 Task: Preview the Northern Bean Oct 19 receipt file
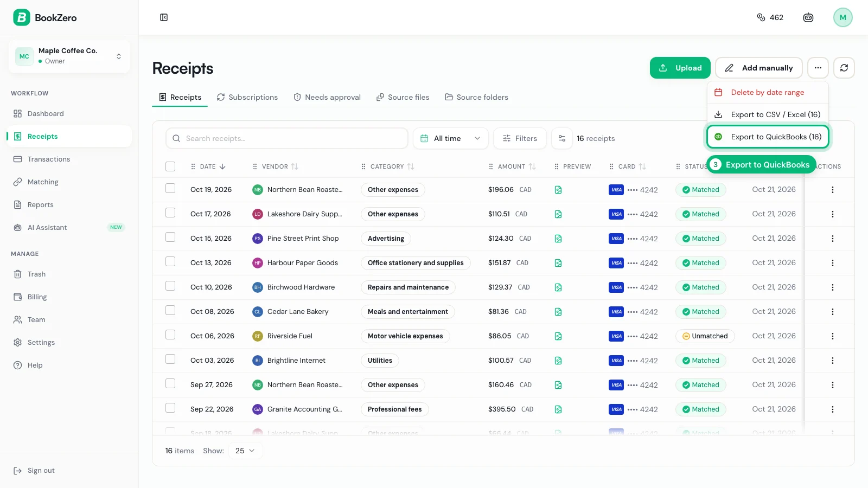558,190
